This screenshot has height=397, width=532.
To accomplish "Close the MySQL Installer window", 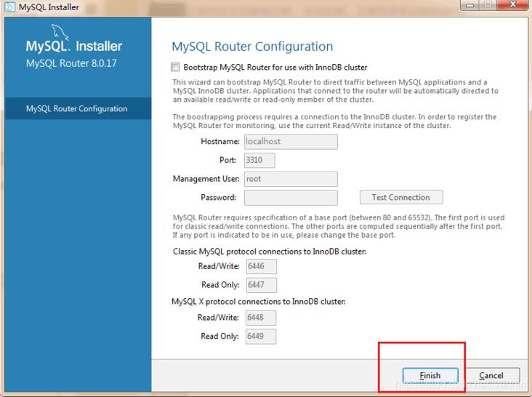I will pos(513,5).
